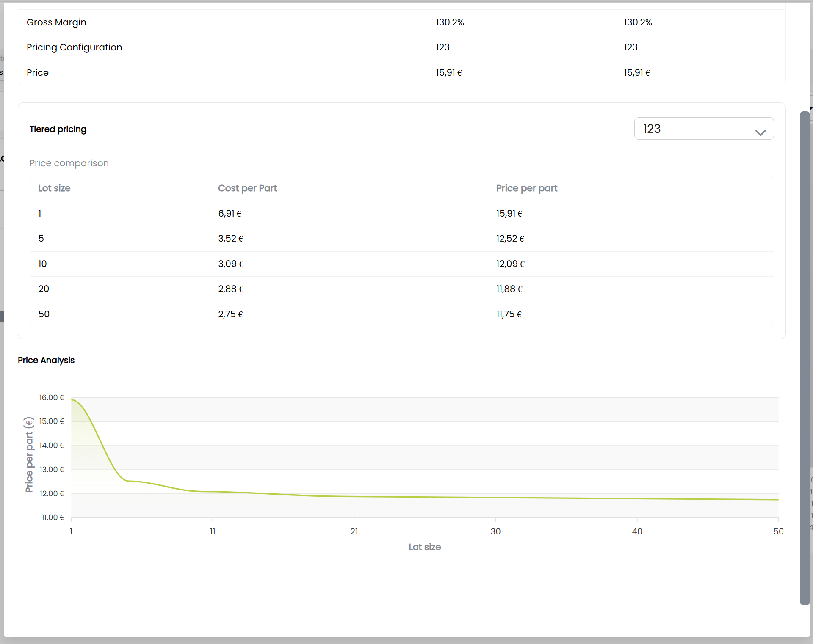Click the Cost per Part column header
Screen dimensions: 813x644
pos(247,188)
